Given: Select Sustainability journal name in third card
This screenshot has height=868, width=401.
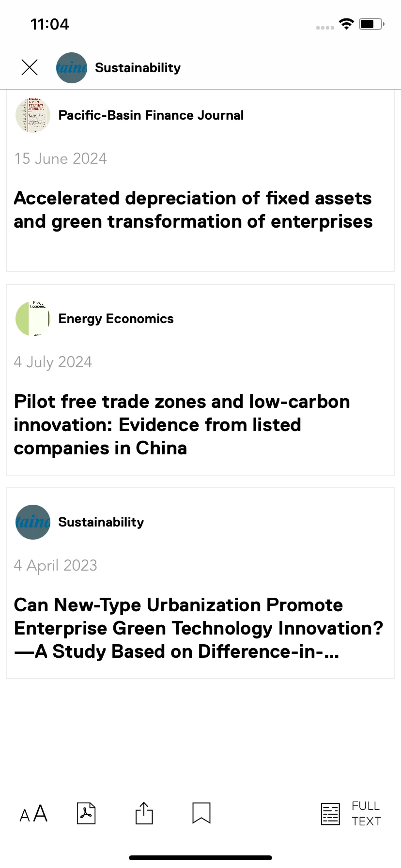Looking at the screenshot, I should (101, 522).
